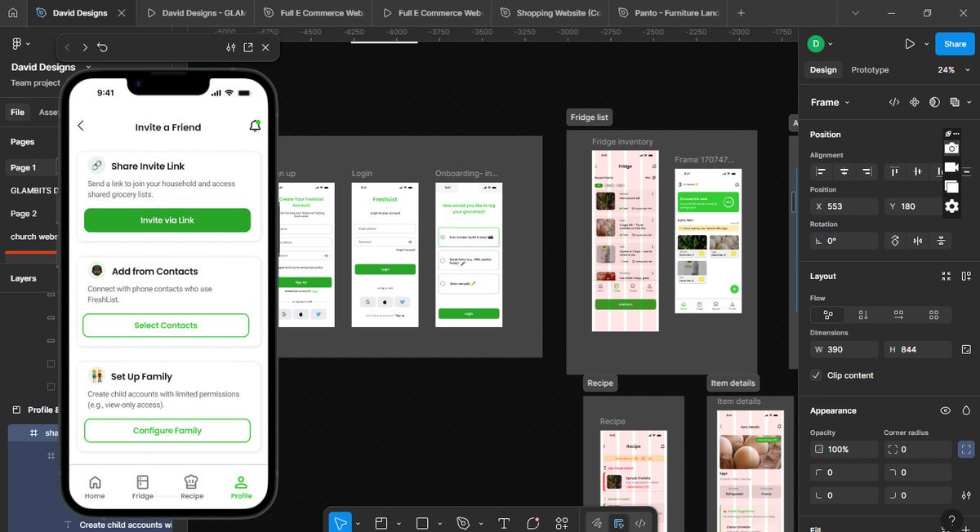Select the Pen tool

[x=463, y=523]
